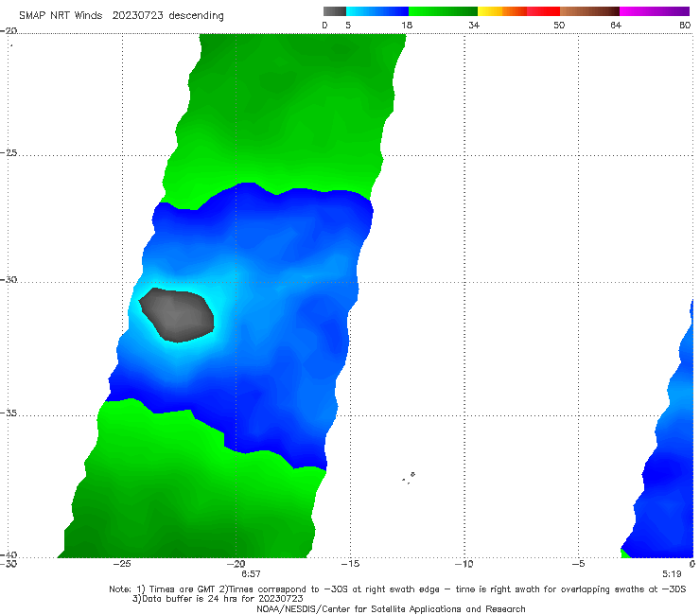Click the 'Data buffer is 24 hrs' note
Viewport: 700px width, 615px height.
pyautogui.click(x=218, y=599)
